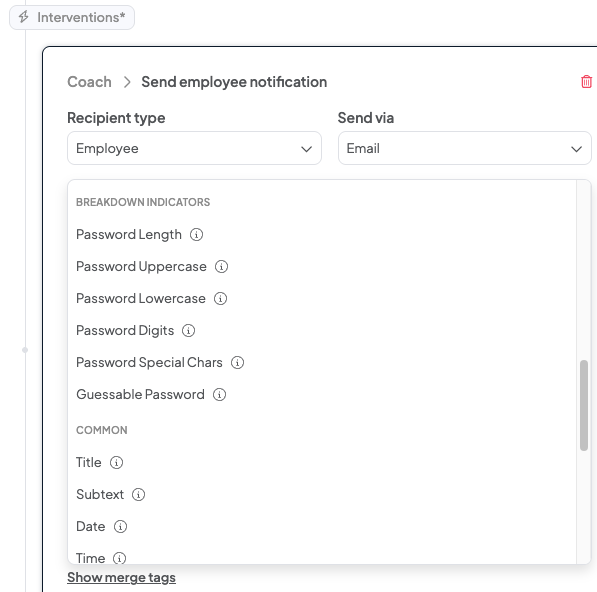Click info icon next to Title

click(x=116, y=463)
